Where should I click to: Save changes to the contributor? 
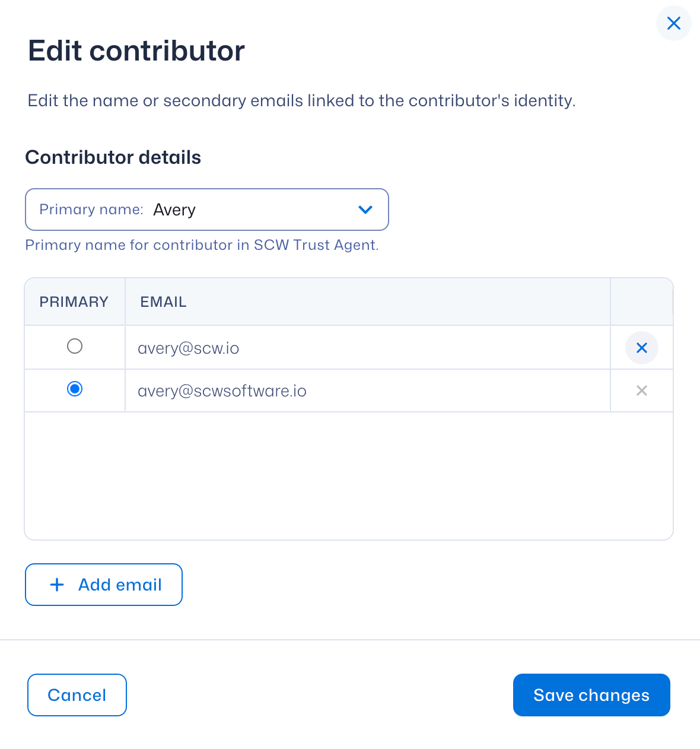(591, 695)
